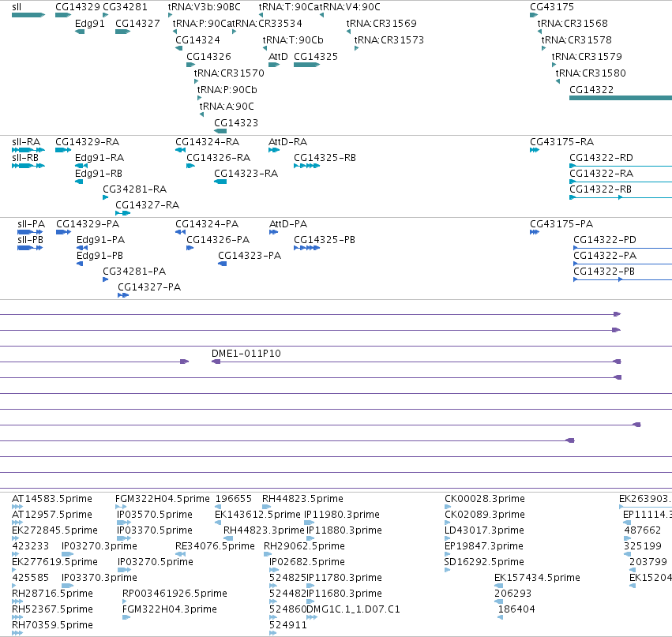Click the 524911 feature

[x=273, y=634]
